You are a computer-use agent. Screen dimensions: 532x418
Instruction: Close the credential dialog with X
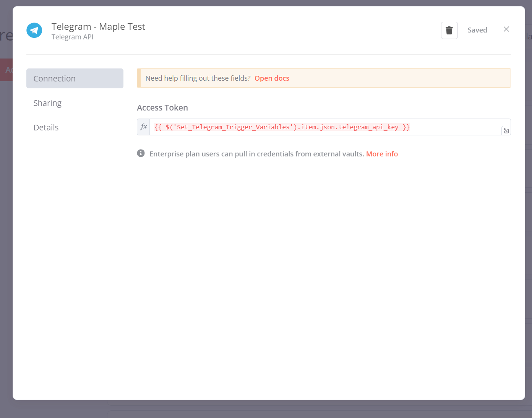point(506,29)
